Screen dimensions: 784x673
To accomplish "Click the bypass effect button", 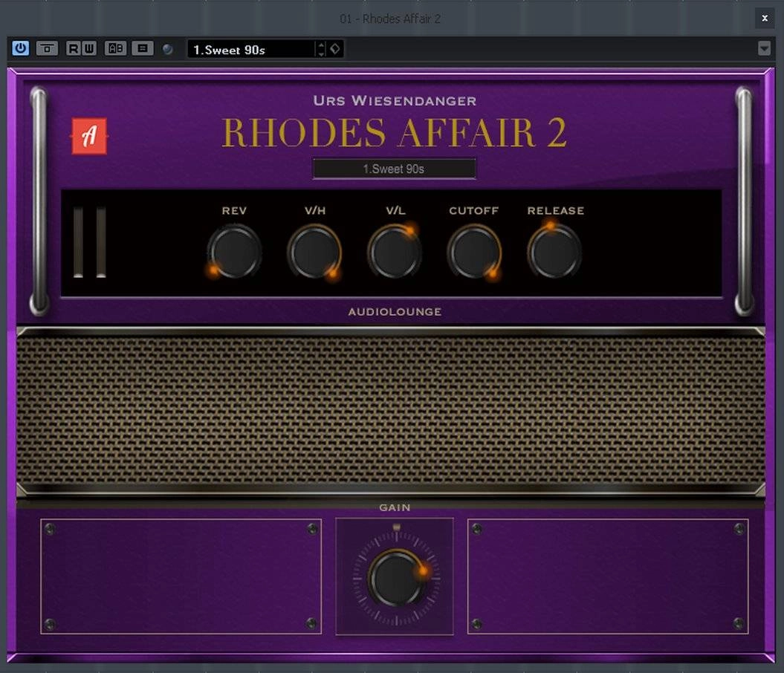I will point(48,48).
